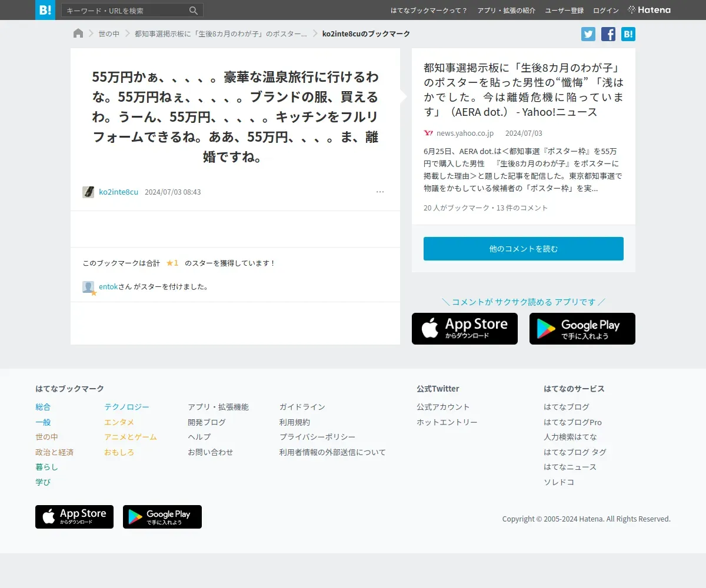Open footer category 政治と経済

coord(54,452)
